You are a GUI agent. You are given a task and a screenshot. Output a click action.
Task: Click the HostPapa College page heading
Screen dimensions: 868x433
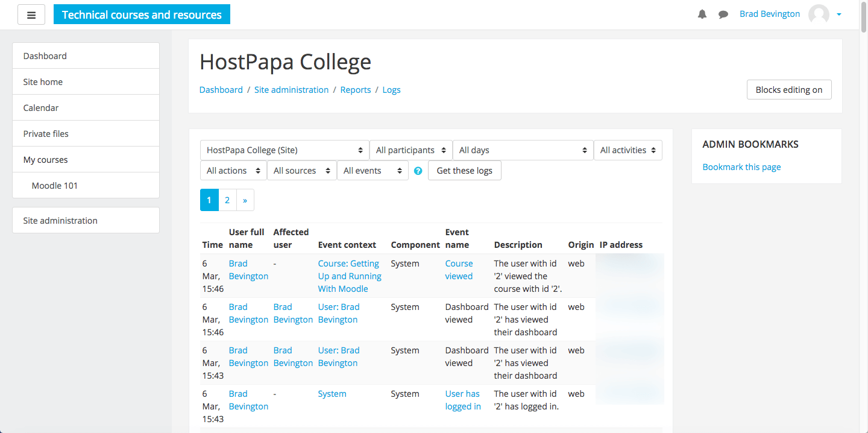pos(285,62)
